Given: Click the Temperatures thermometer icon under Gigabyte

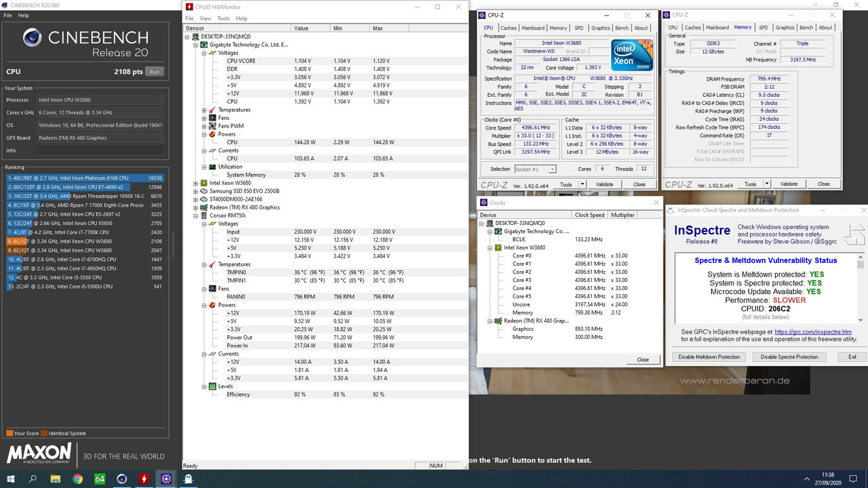Looking at the screenshot, I should [213, 110].
